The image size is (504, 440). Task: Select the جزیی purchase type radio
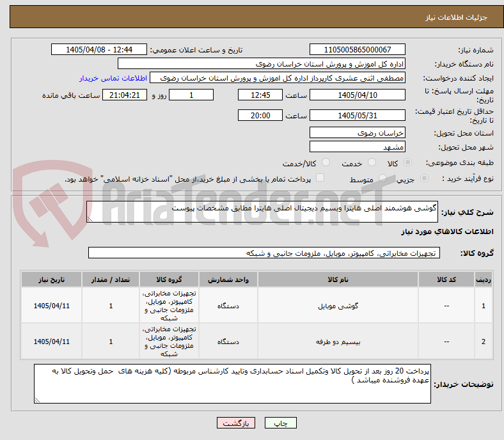point(424,178)
